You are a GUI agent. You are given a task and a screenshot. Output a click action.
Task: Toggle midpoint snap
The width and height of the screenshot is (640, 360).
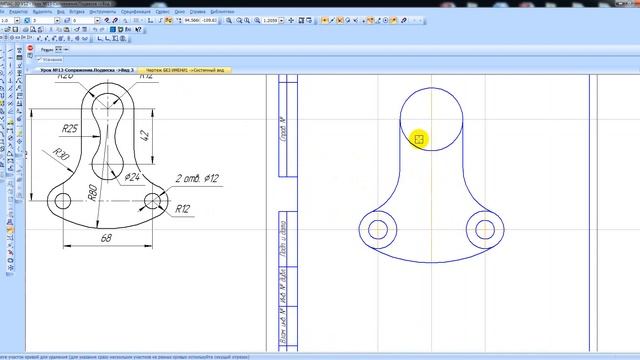331,20
